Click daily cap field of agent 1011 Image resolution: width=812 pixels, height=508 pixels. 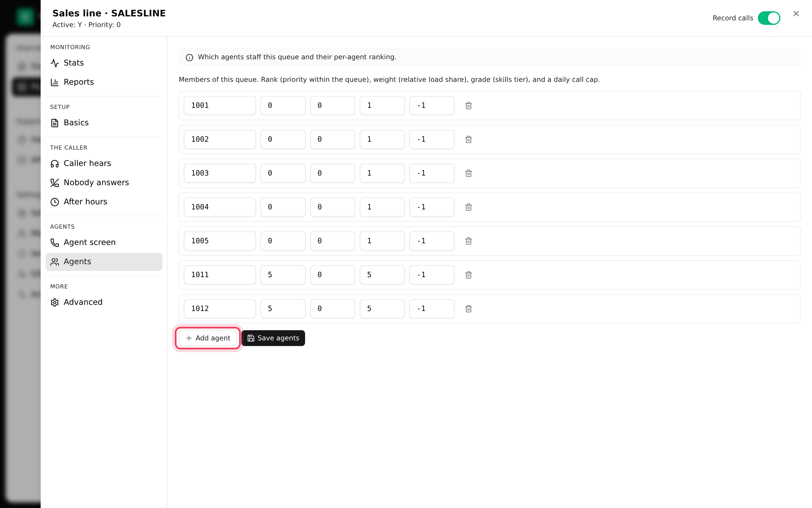point(432,275)
